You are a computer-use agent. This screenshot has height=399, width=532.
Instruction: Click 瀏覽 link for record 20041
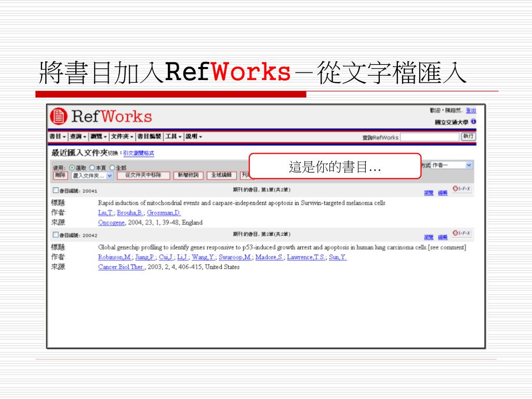(x=429, y=193)
